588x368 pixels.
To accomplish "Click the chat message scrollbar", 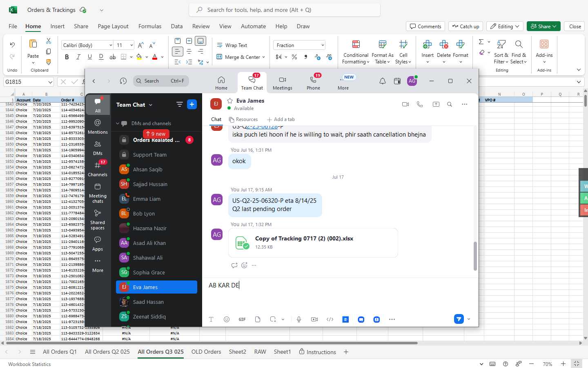I will pos(475,256).
